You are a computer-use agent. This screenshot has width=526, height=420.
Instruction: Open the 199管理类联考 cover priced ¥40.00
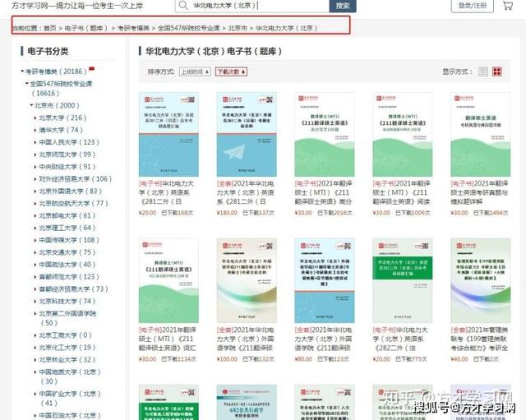click(x=480, y=280)
